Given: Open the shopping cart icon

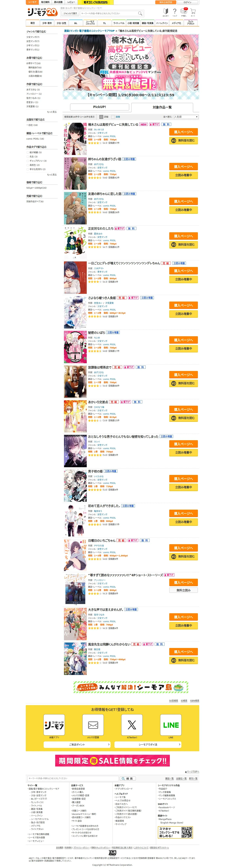Looking at the screenshot, I should pyautogui.click(x=193, y=12).
